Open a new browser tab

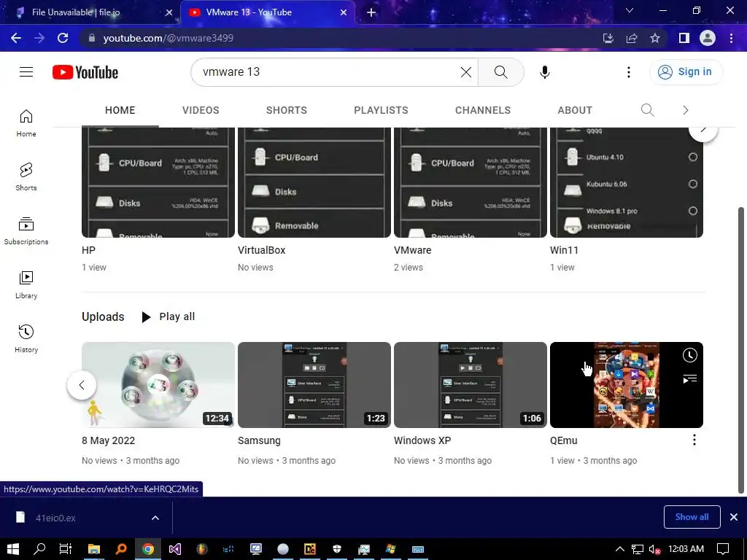pos(371,12)
